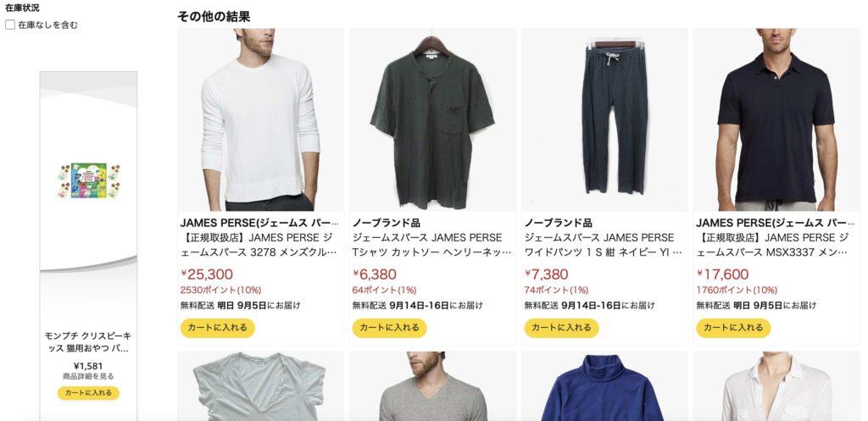This screenshot has height=421, width=868.
Task: Open the dark green henley shirt image
Action: pos(432,119)
